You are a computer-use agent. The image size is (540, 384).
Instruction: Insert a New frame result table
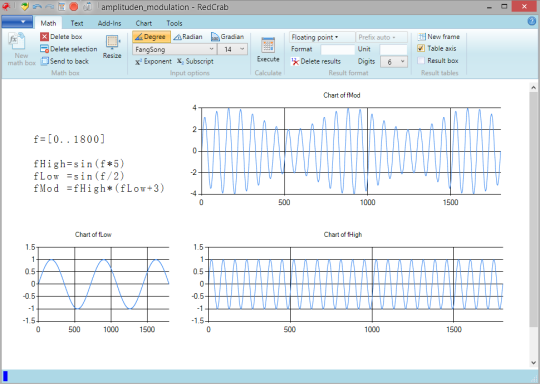click(x=438, y=37)
